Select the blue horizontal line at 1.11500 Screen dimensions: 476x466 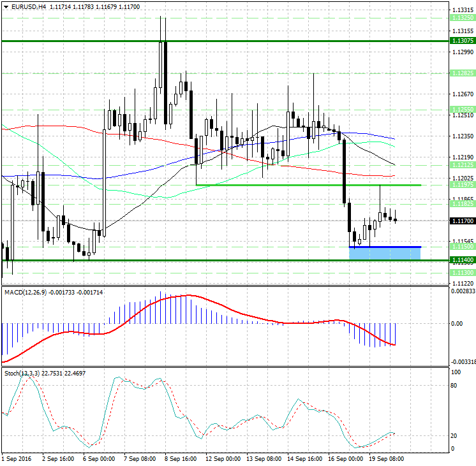click(x=385, y=247)
